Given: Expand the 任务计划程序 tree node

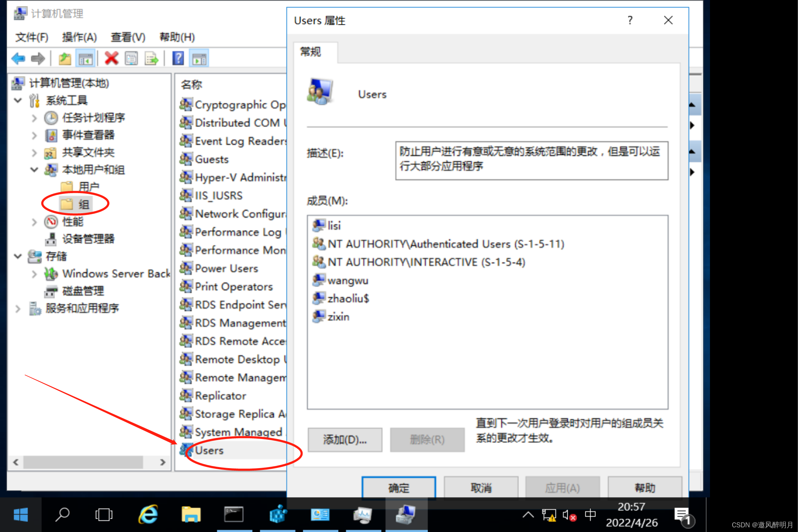Looking at the screenshot, I should (34, 118).
